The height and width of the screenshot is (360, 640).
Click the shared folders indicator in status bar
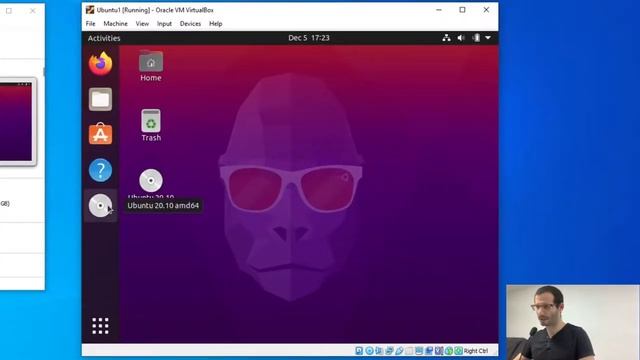(409, 351)
